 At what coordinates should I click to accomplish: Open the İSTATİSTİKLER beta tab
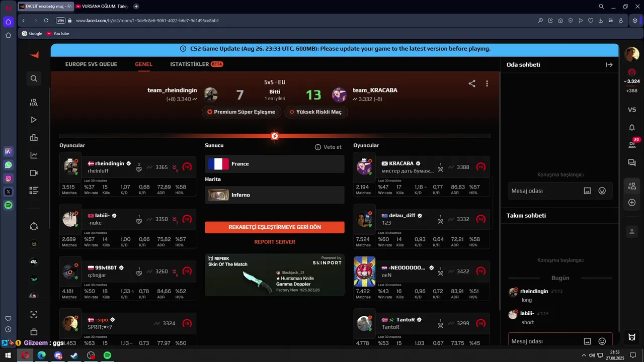[197, 64]
